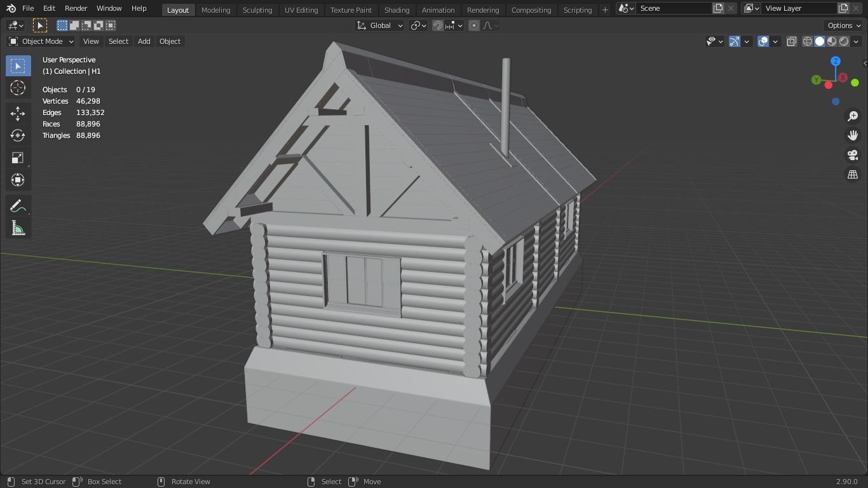Open the viewport Object menu
The image size is (868, 488).
[x=170, y=41]
